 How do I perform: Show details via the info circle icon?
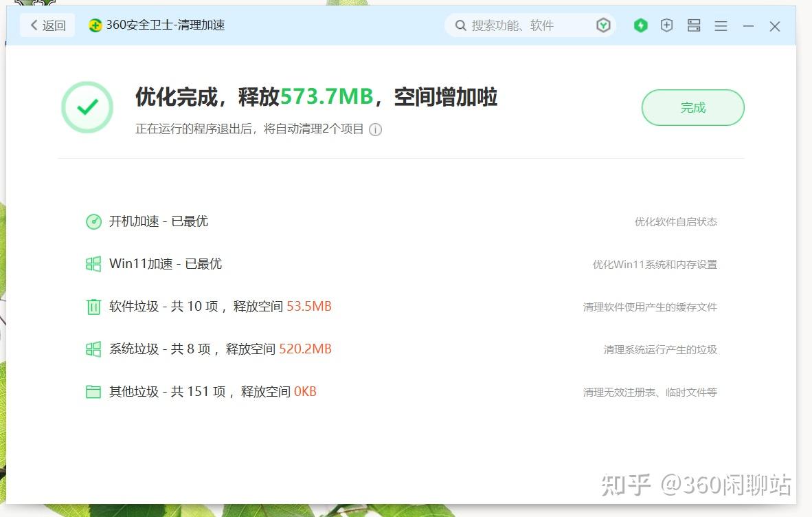(375, 129)
